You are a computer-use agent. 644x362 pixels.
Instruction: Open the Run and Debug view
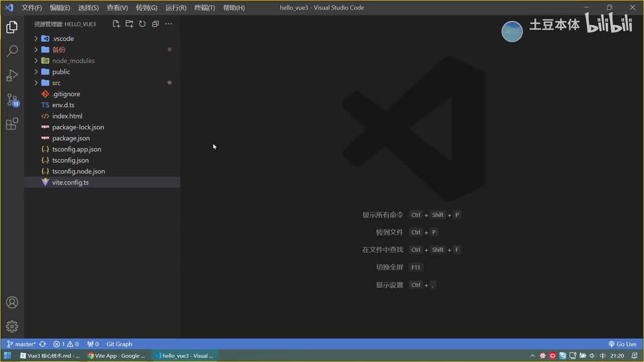(x=12, y=75)
